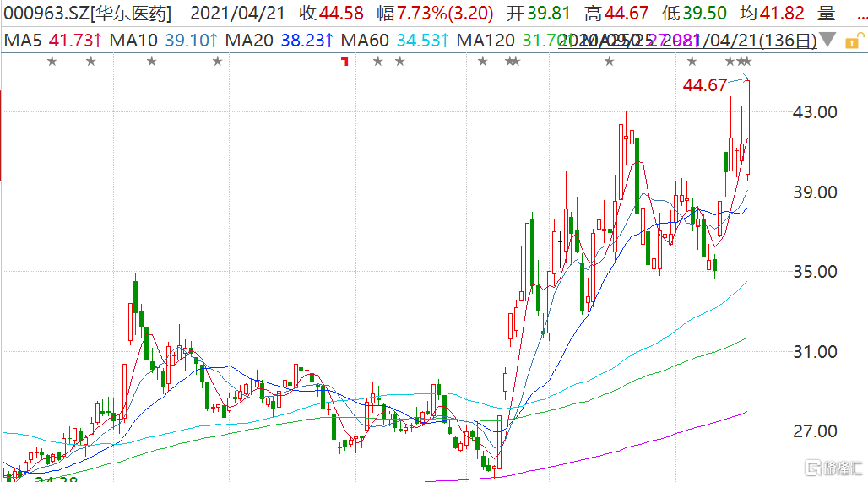
Task: Click the 27.00 price axis label
Action: point(815,431)
